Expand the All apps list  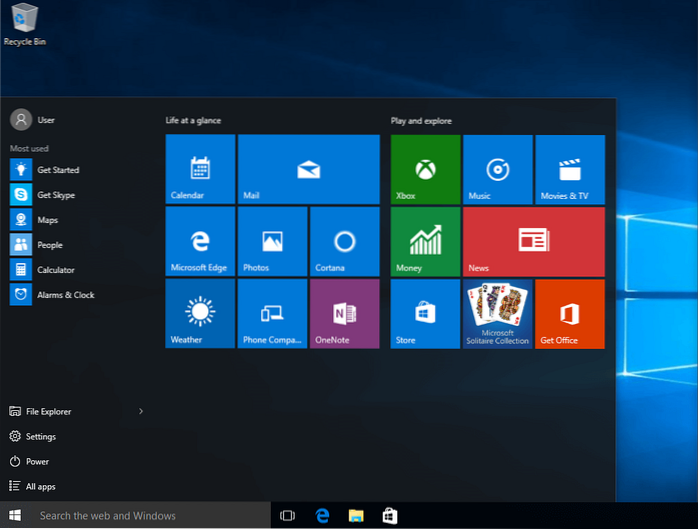coord(40,486)
